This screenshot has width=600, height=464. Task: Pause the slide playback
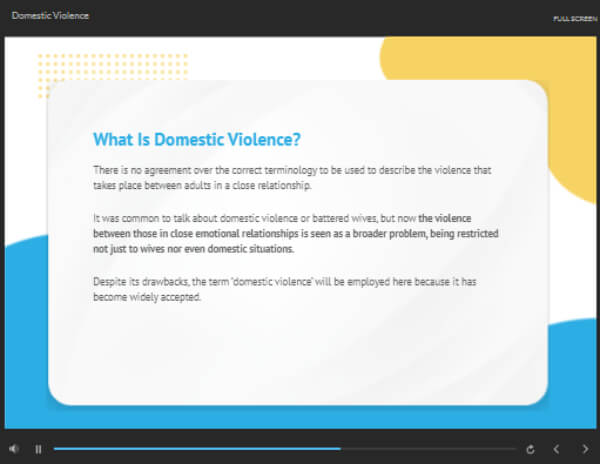coord(38,449)
